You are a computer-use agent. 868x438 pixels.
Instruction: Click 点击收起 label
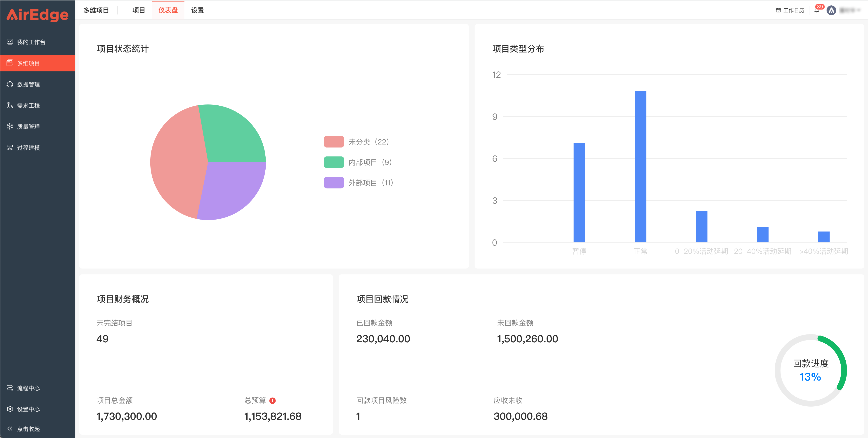point(28,429)
